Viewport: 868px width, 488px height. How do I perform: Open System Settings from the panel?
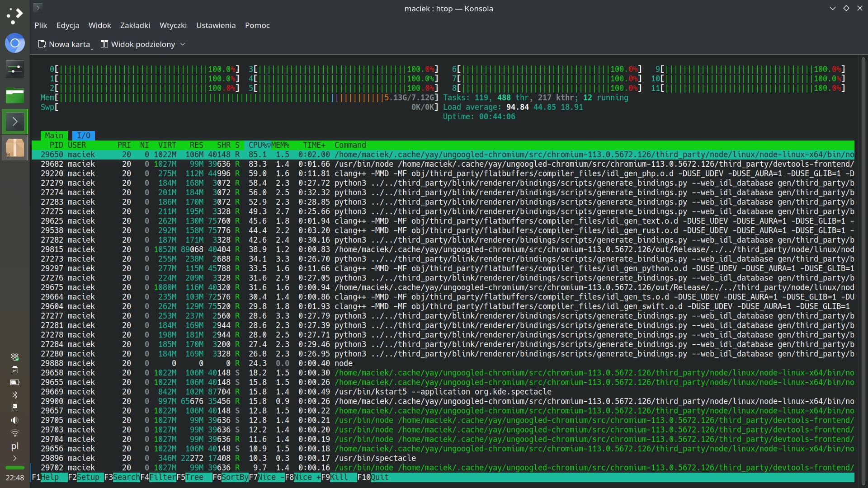click(14, 69)
